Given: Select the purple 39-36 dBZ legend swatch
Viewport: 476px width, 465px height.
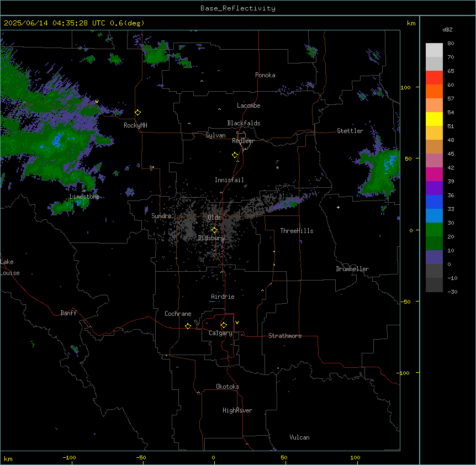Looking at the screenshot, I should (x=434, y=188).
